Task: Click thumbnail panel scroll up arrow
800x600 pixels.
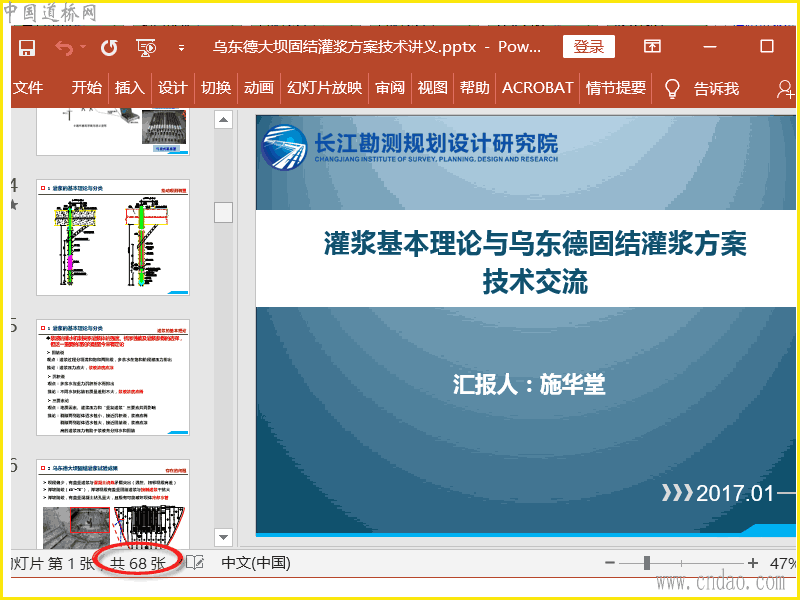Action: coord(223,120)
